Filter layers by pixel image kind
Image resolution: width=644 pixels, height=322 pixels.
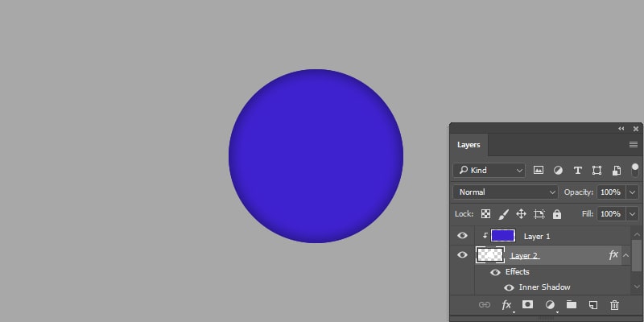[x=538, y=170]
